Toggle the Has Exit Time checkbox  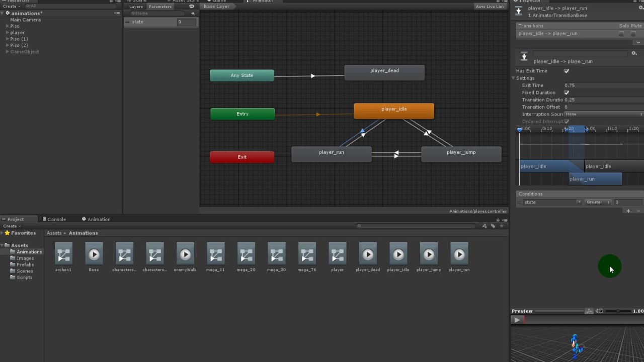point(567,71)
